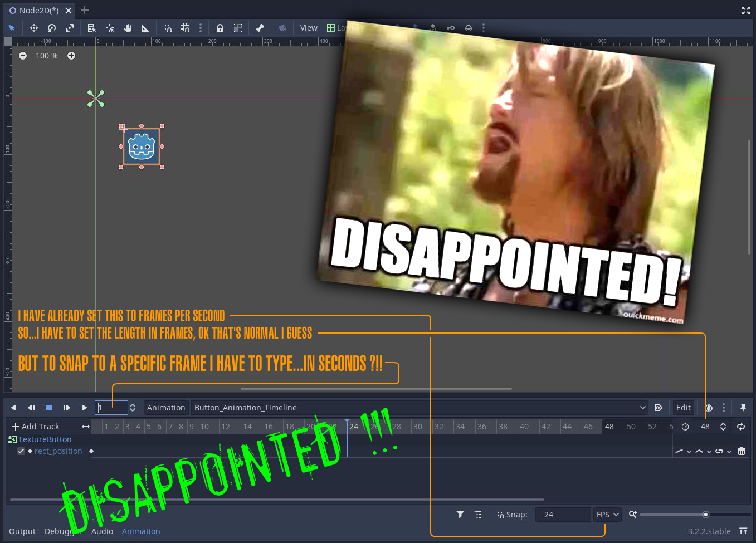Image resolution: width=756 pixels, height=543 pixels.
Task: Open the FPS snap units dropdown
Action: [x=607, y=514]
